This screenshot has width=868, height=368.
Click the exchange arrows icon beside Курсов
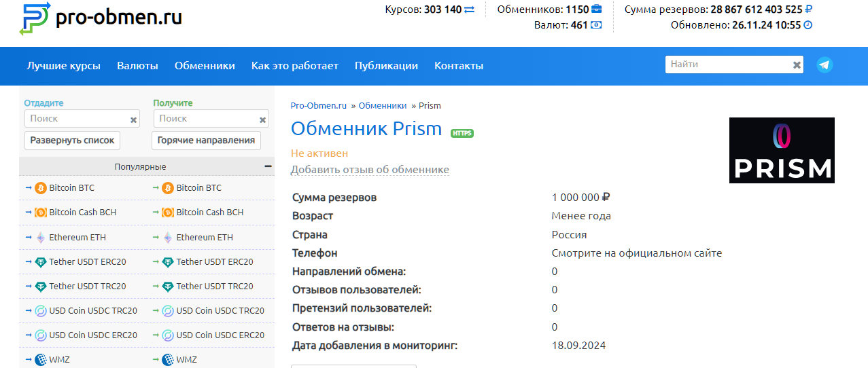coord(470,10)
